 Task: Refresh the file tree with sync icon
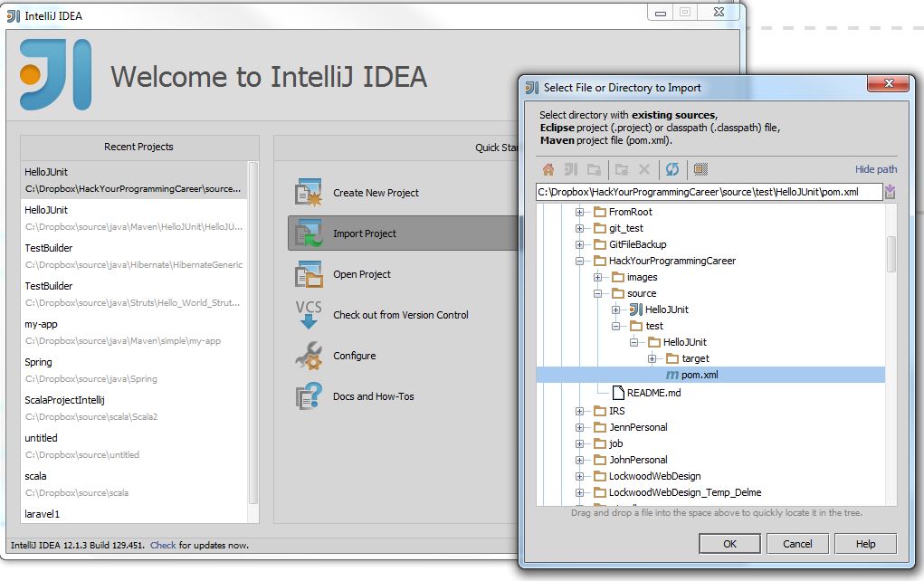coord(672,170)
